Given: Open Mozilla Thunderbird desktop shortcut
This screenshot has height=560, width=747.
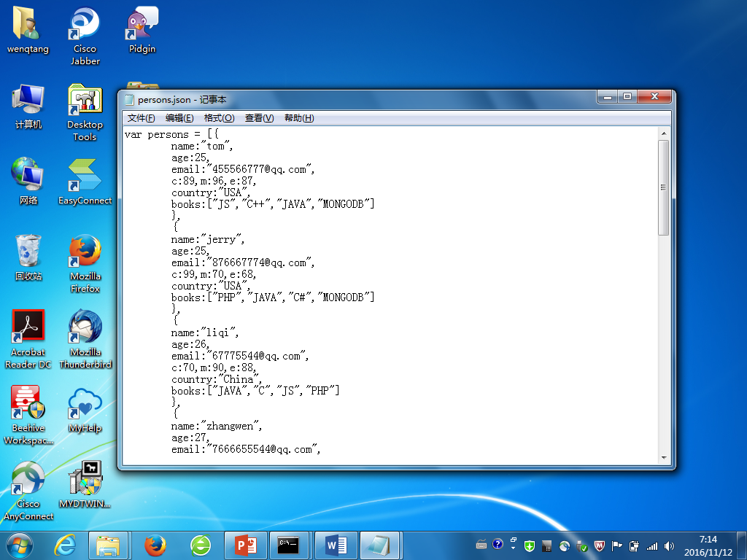Looking at the screenshot, I should [85, 339].
